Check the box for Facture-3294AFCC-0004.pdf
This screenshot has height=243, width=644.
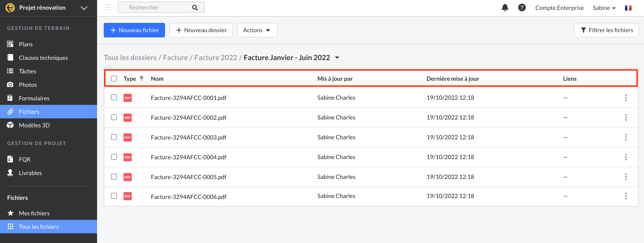coord(114,157)
